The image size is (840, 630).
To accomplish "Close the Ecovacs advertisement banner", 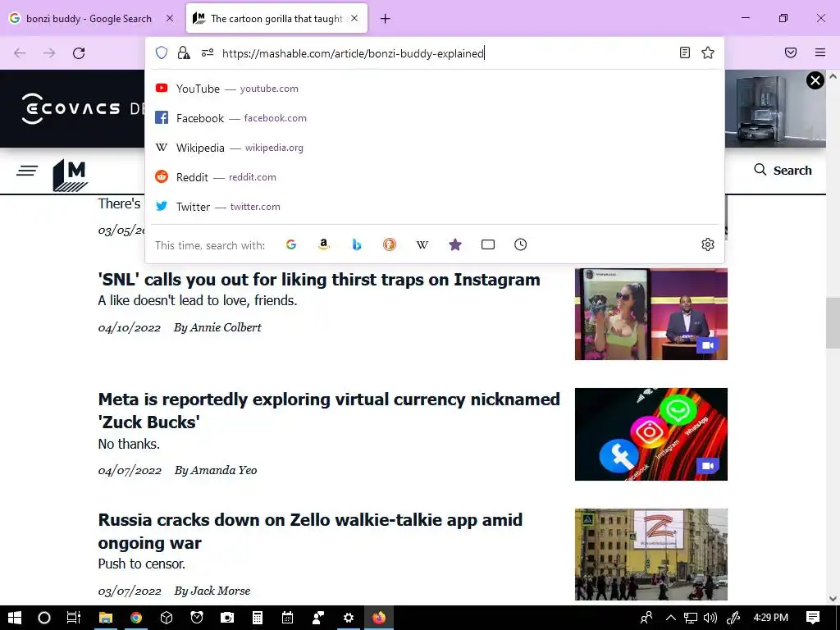I will pos(815,81).
